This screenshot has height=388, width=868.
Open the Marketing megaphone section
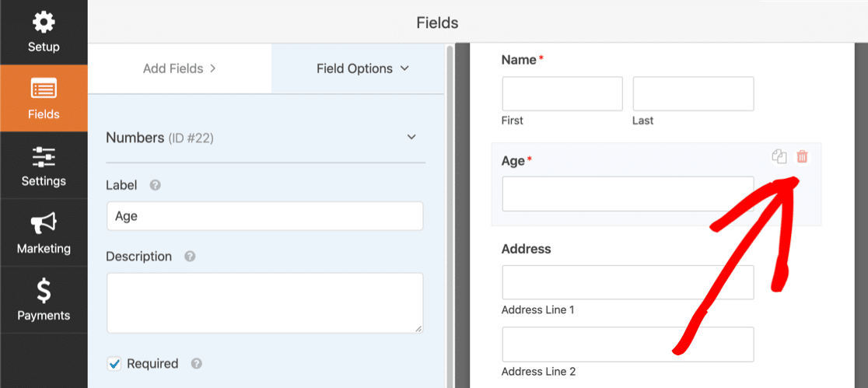(44, 233)
